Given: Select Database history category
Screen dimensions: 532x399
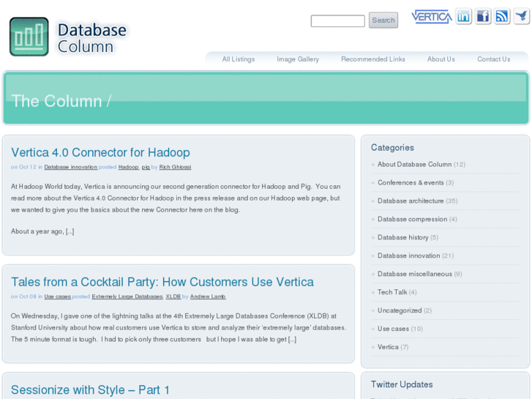Looking at the screenshot, I should [402, 237].
